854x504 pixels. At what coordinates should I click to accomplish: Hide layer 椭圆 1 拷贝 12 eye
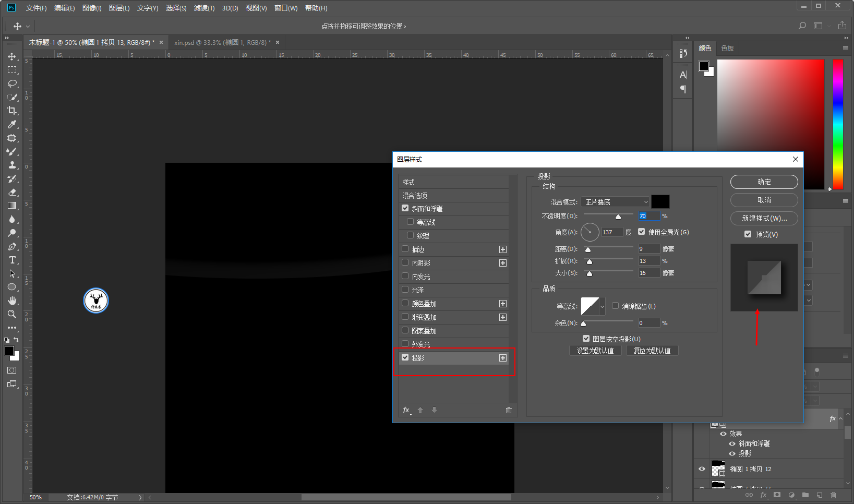702,469
